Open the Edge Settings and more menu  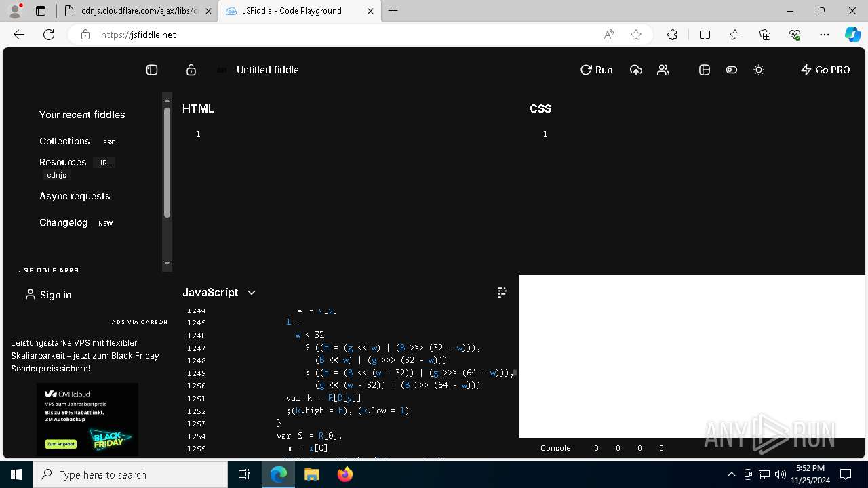825,35
